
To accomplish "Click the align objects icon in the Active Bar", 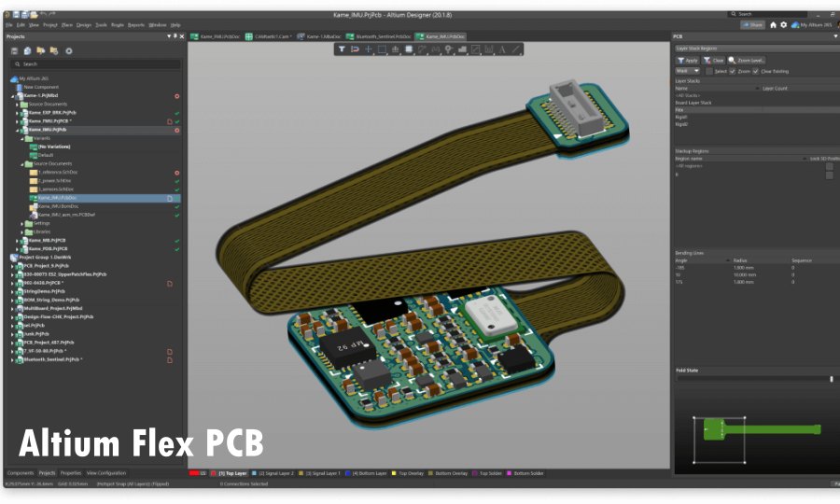I will 396,49.
